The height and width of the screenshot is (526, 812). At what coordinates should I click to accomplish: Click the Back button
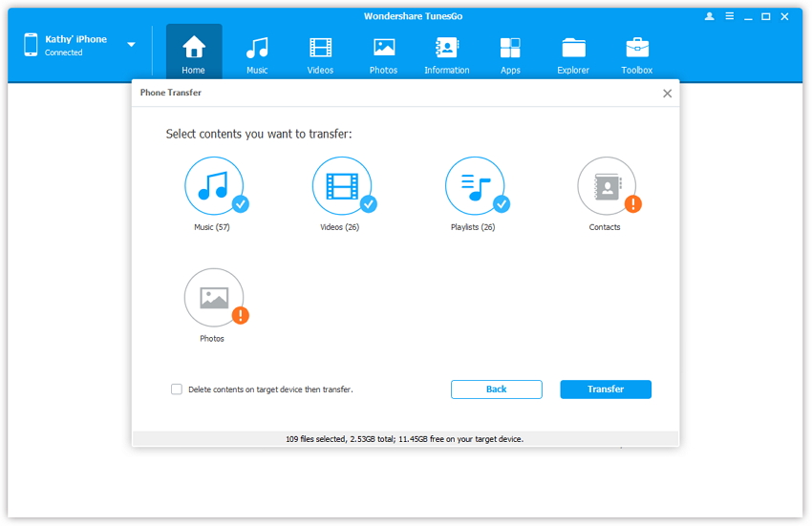[x=496, y=389]
